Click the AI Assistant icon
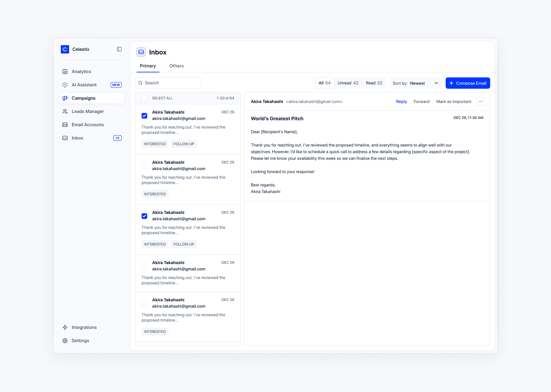 pyautogui.click(x=65, y=85)
